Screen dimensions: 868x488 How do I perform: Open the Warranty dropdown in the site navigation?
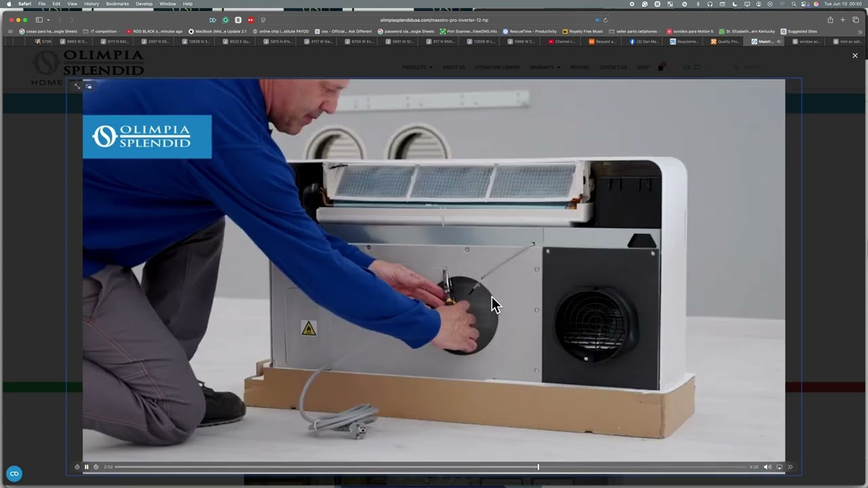click(x=545, y=67)
